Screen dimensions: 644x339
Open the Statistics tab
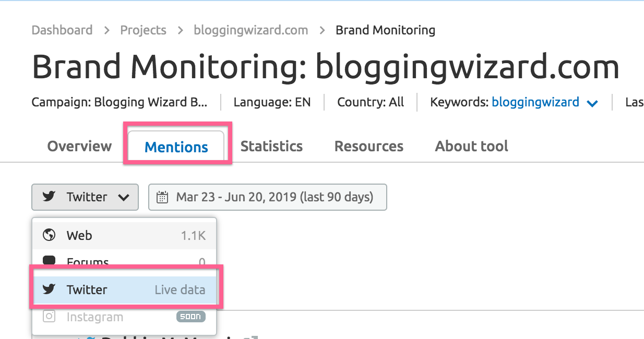click(x=271, y=146)
